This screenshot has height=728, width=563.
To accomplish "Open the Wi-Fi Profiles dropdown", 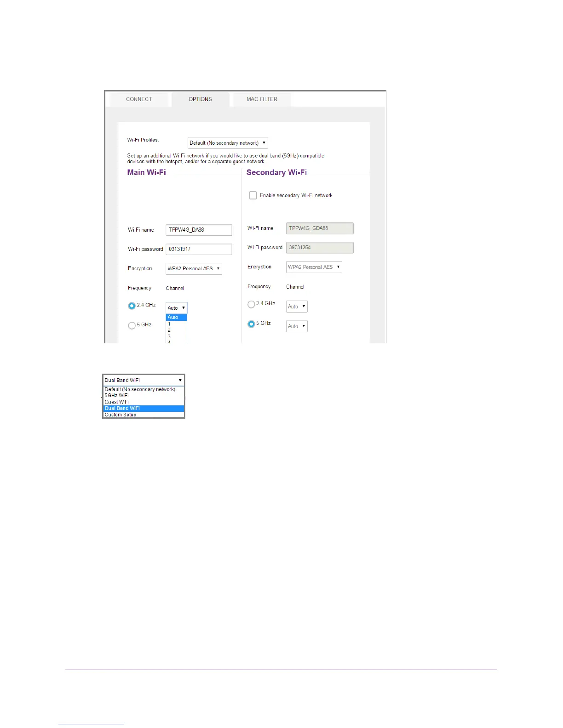I will coord(228,143).
